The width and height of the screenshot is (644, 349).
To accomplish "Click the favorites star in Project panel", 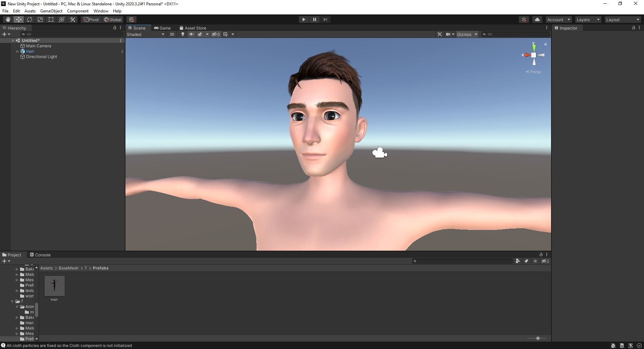I will [535, 261].
